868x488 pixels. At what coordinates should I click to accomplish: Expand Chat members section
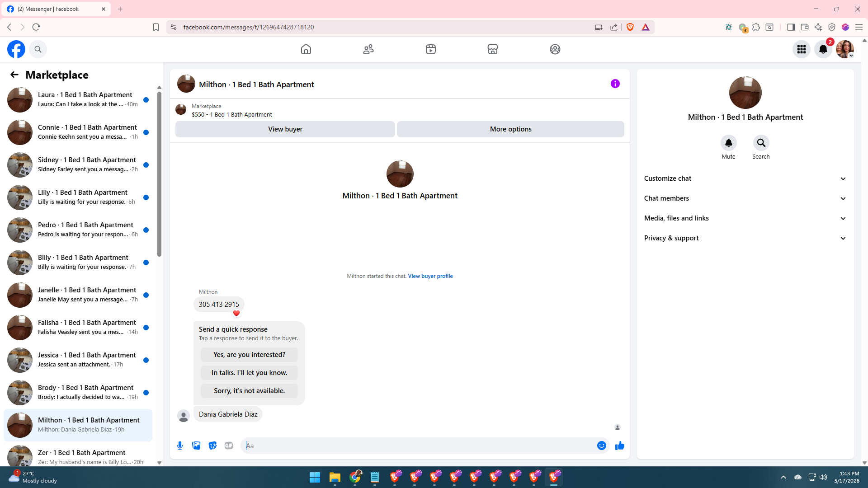pyautogui.click(x=745, y=198)
